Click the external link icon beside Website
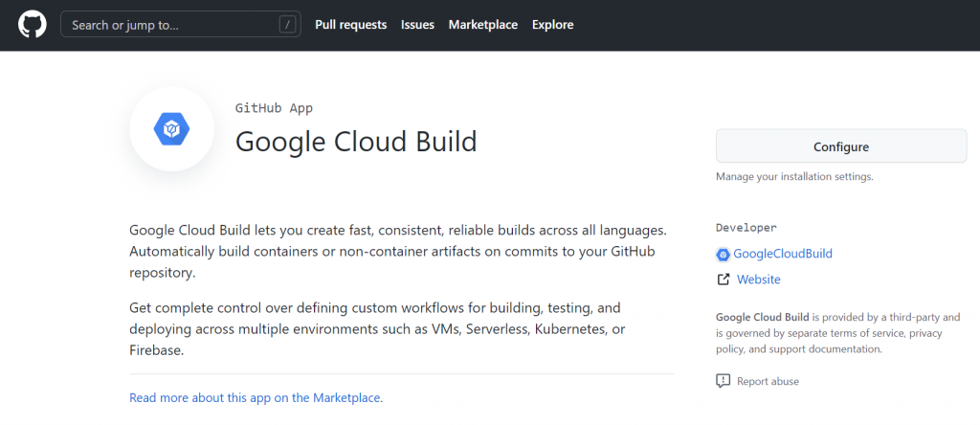Viewport: 980px width, 425px height. tap(724, 280)
